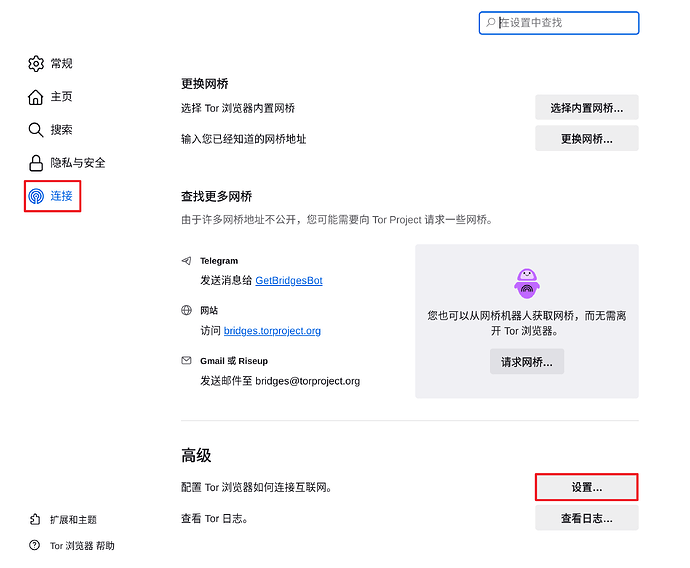Open advanced 设置... button
This screenshot has width=690, height=568.
(587, 487)
